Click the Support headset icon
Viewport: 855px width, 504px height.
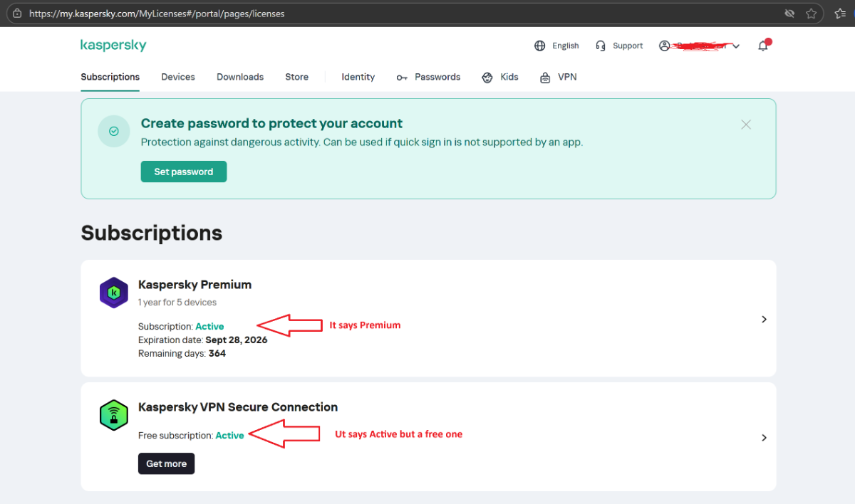(601, 46)
